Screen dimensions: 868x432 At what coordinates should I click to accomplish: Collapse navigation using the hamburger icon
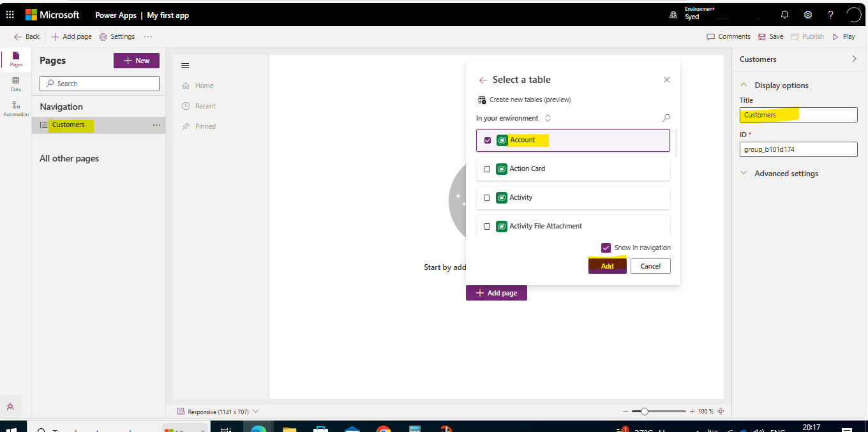(x=185, y=64)
